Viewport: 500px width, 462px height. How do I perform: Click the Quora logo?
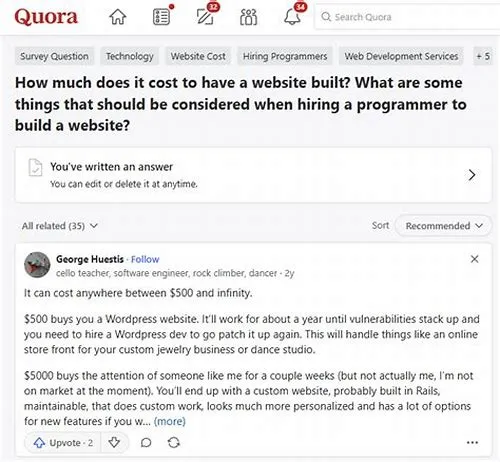click(46, 17)
